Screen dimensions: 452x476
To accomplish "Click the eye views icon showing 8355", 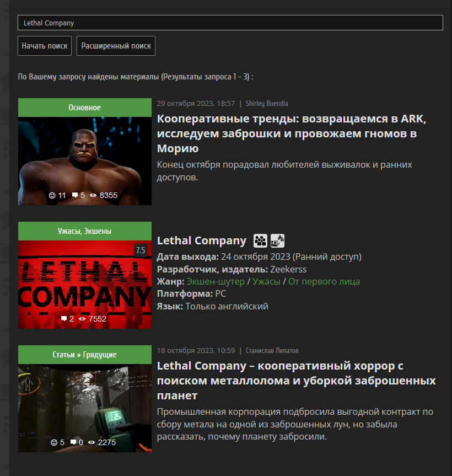I will click(x=93, y=195).
